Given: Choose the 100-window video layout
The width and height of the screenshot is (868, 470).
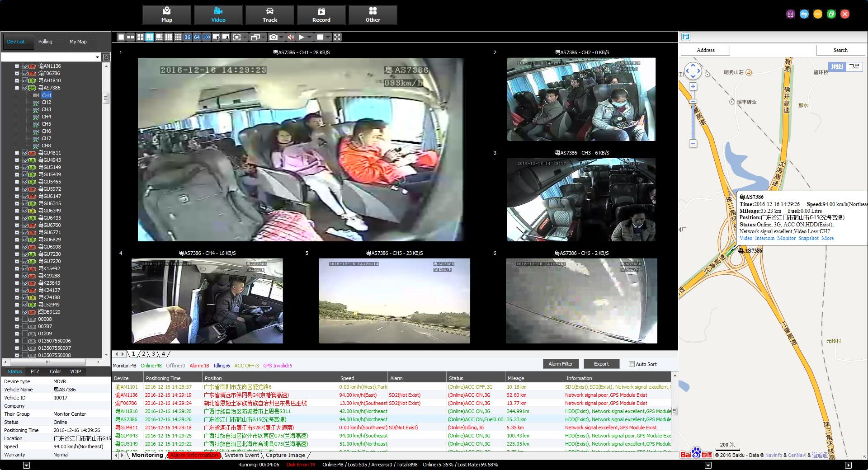Looking at the screenshot, I should point(207,37).
